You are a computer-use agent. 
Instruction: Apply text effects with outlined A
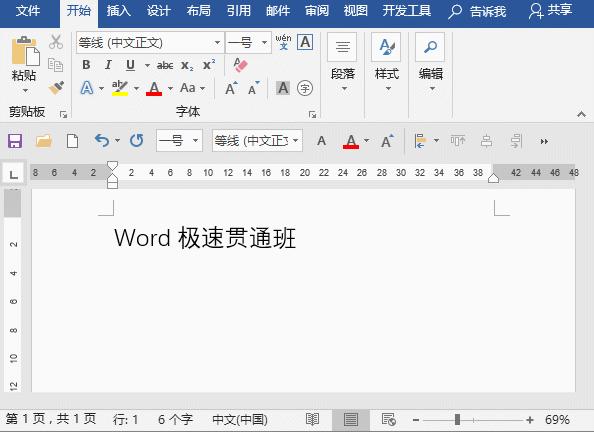point(87,88)
